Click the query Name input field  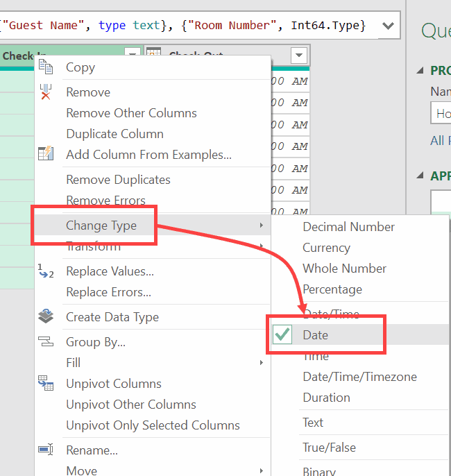point(441,113)
